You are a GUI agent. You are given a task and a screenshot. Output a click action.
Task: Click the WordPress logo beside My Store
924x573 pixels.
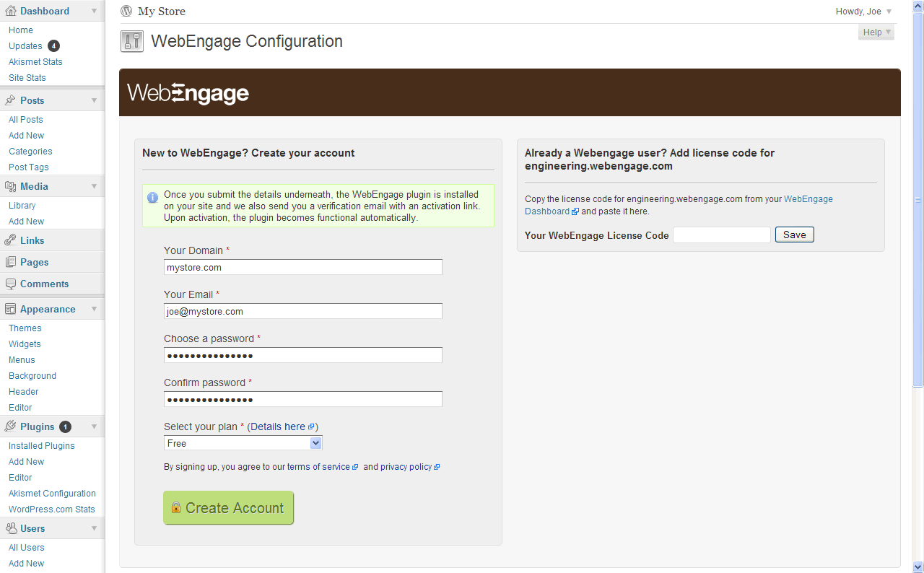click(x=126, y=11)
